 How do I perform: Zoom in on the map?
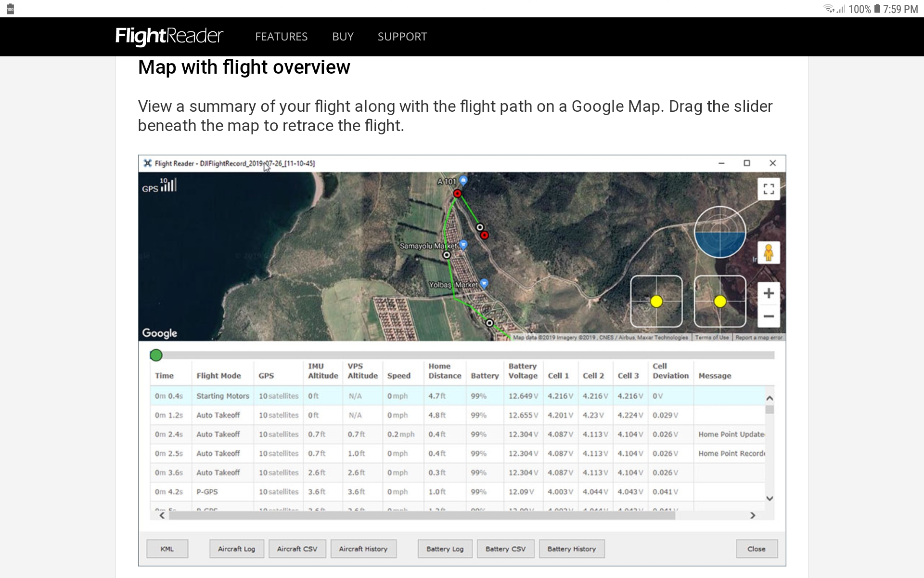pos(769,293)
